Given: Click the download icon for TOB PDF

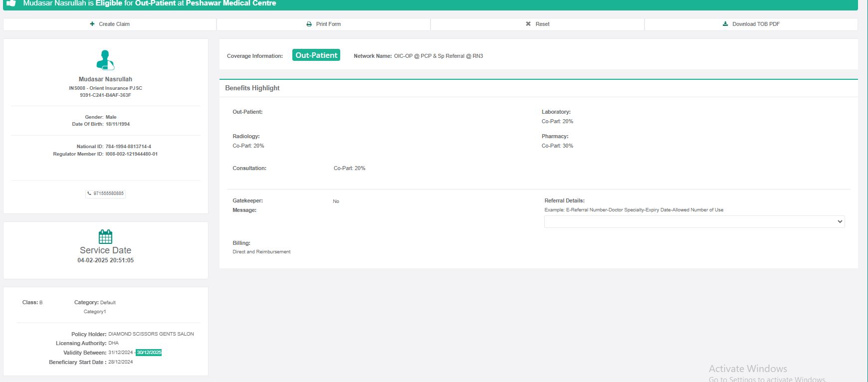Looking at the screenshot, I should coord(725,24).
